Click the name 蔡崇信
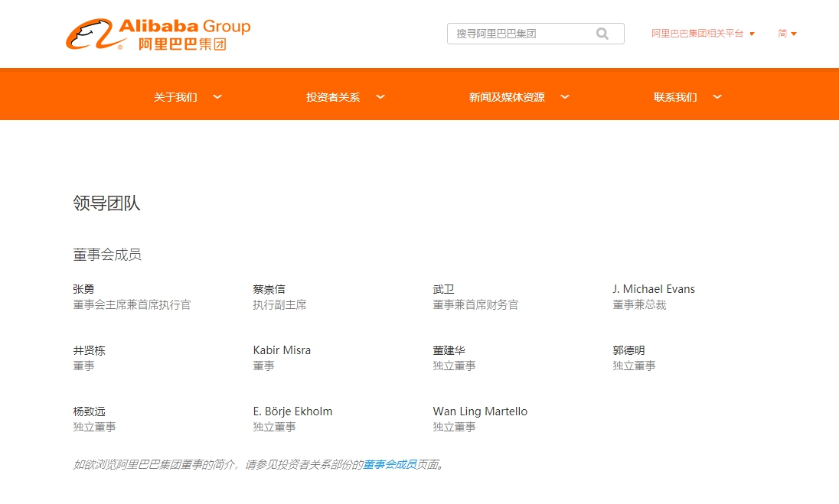Viewport: 839px width, 504px height. [x=269, y=289]
